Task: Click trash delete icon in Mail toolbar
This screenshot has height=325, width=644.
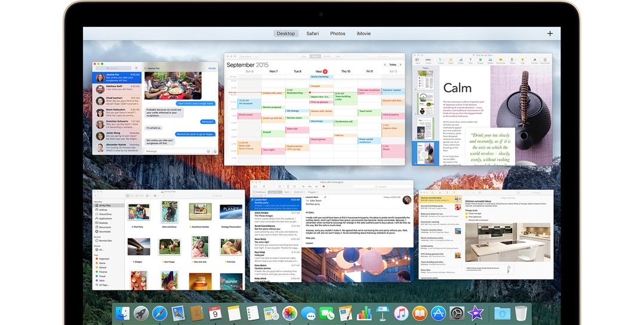Action: [x=288, y=187]
